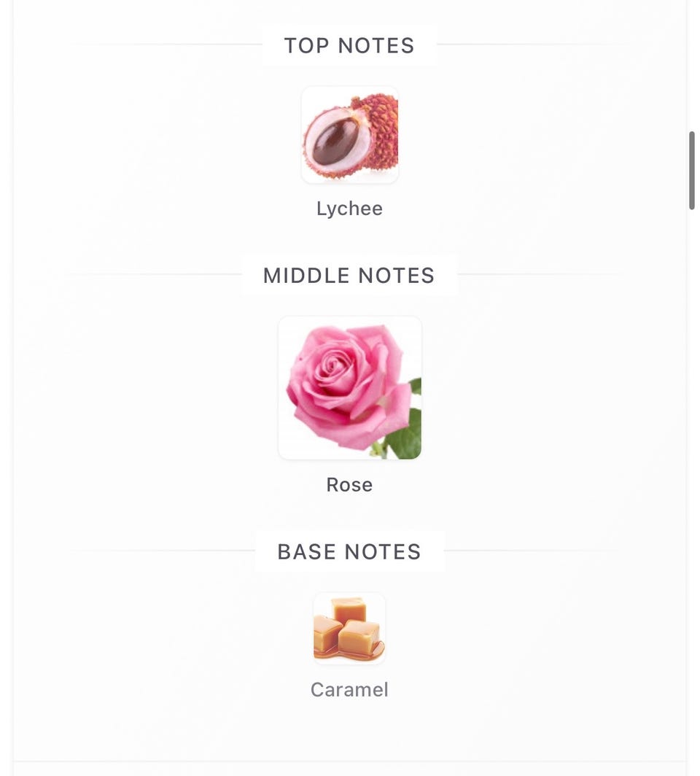Select the BASE NOTES section heading
Screen dimensions: 700x776
click(349, 551)
